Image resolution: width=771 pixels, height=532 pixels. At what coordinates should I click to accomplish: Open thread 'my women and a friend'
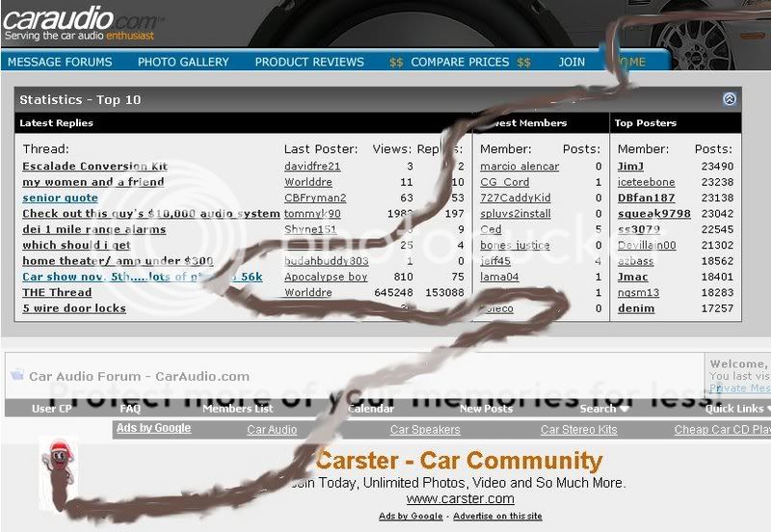(93, 182)
